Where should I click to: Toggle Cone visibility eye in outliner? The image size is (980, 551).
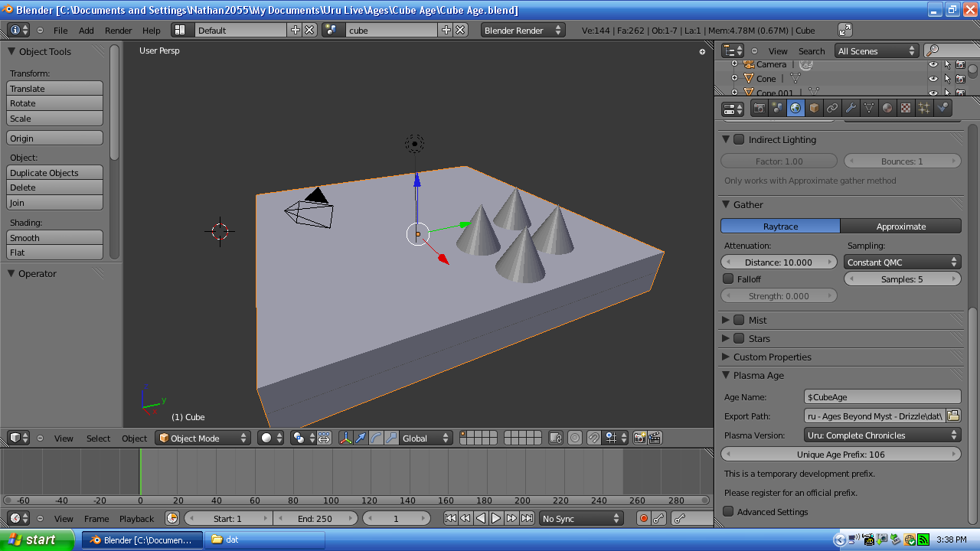[933, 78]
